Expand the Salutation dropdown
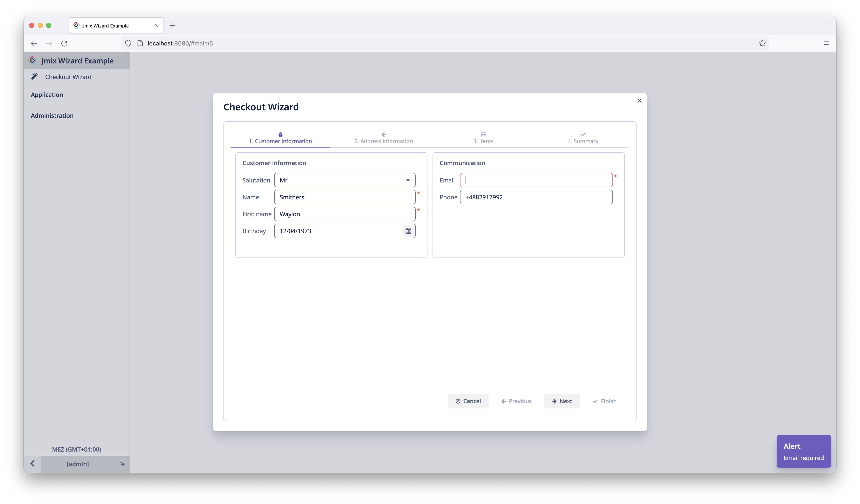This screenshot has height=504, width=860. click(x=408, y=180)
